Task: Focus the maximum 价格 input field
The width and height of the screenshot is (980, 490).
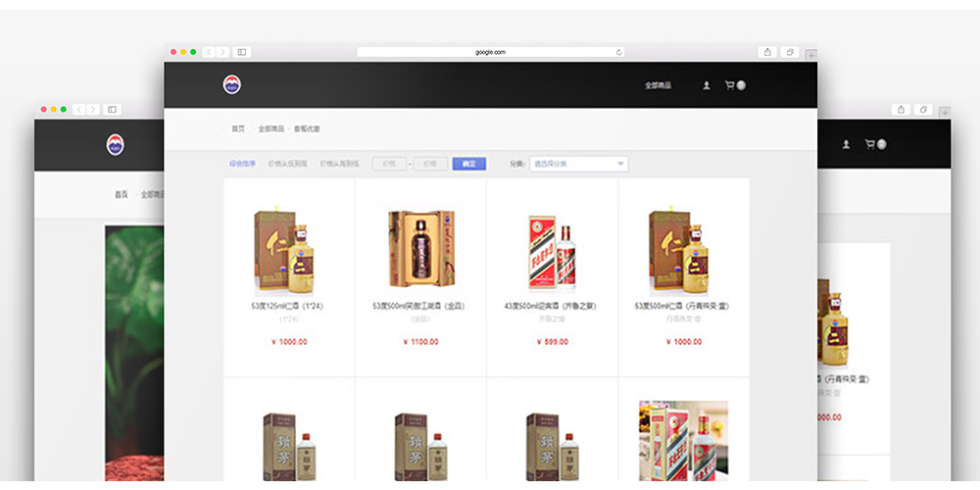Action: click(x=430, y=164)
